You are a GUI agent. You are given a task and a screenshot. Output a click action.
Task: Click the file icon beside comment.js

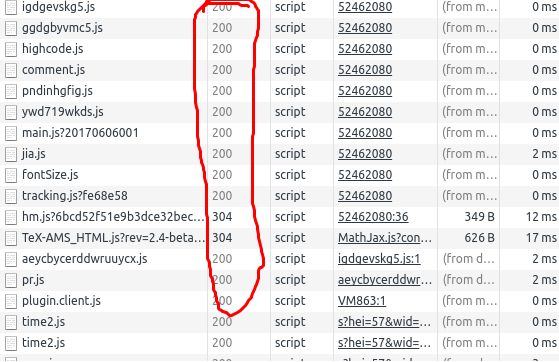[11, 70]
